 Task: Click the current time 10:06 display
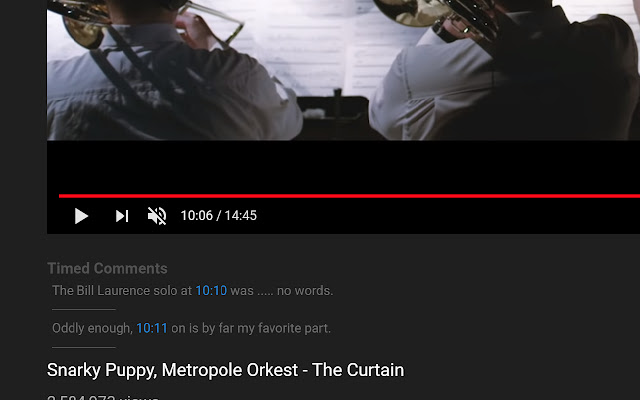point(197,216)
